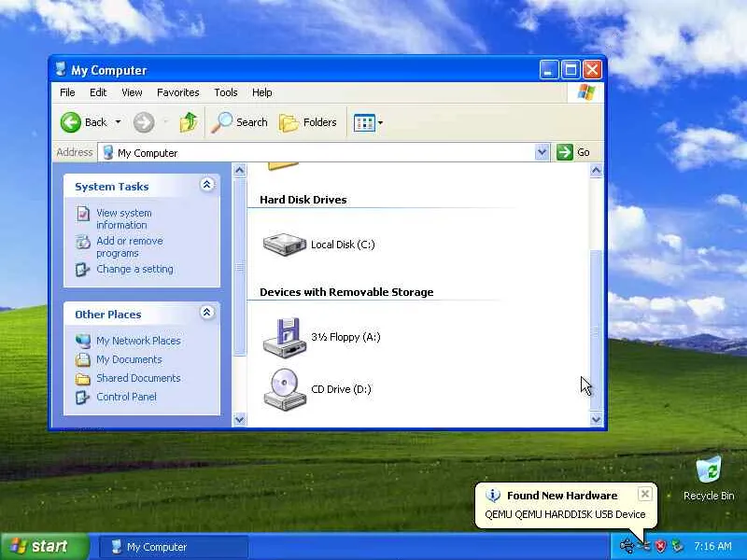The height and width of the screenshot is (560, 747).
Task: Click the Add or remove programs icon
Action: coord(83,242)
